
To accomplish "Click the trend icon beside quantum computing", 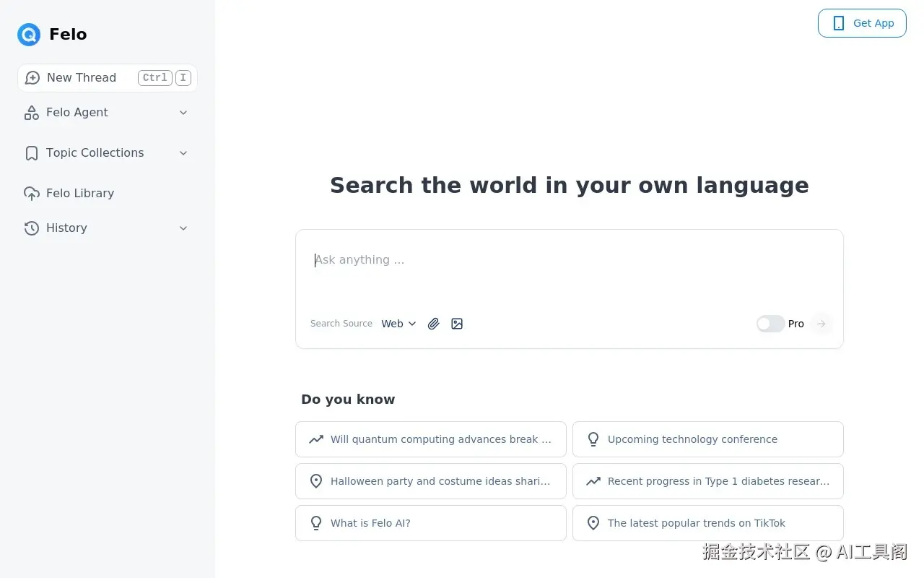I will pyautogui.click(x=316, y=439).
